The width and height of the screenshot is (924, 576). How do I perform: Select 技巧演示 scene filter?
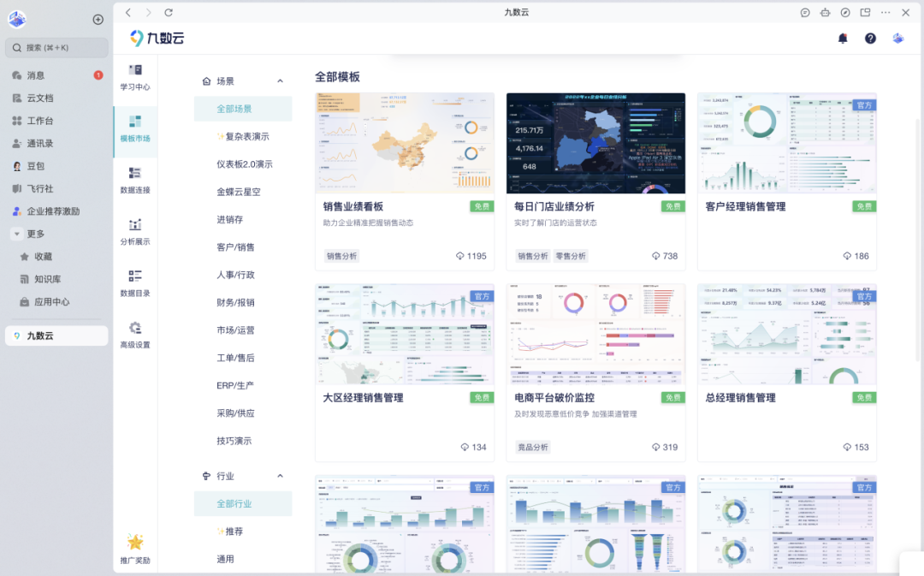tap(243, 442)
